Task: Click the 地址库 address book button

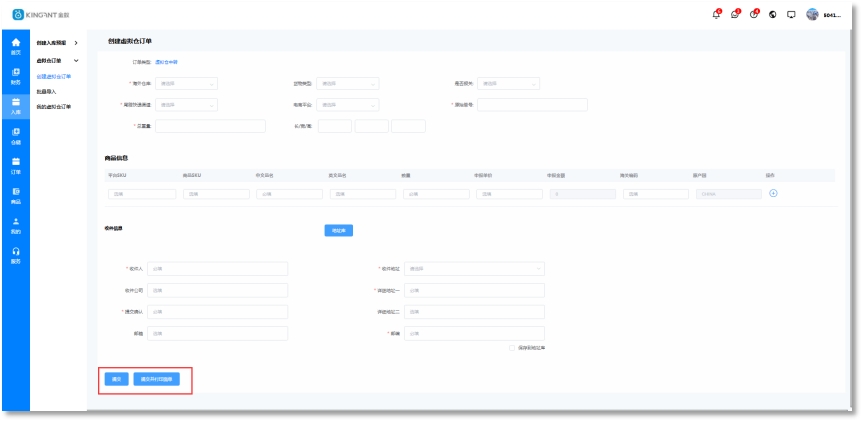Action: click(338, 230)
